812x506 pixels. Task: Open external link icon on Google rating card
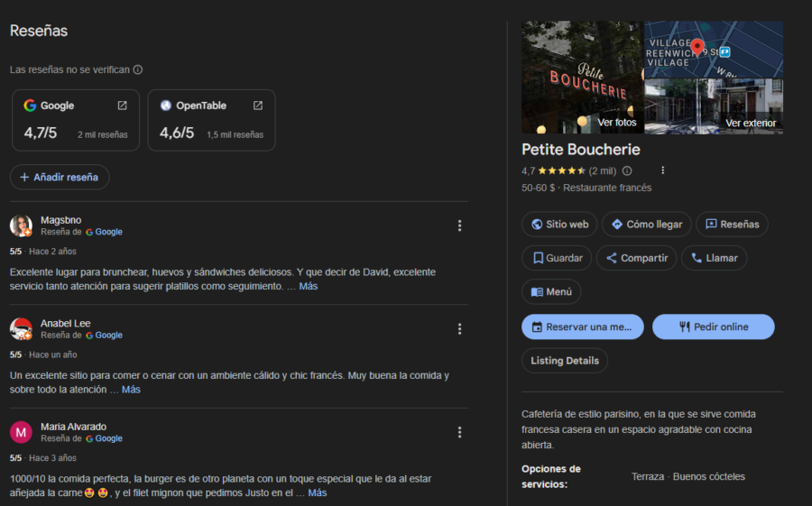pyautogui.click(x=122, y=106)
